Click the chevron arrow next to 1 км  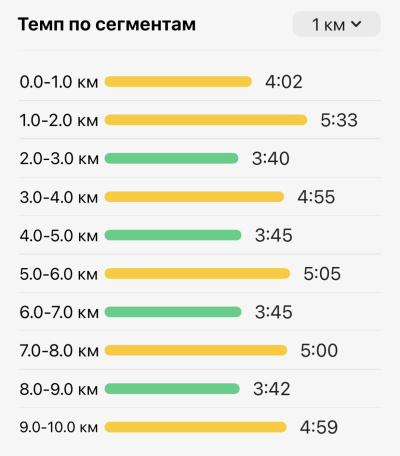356,24
